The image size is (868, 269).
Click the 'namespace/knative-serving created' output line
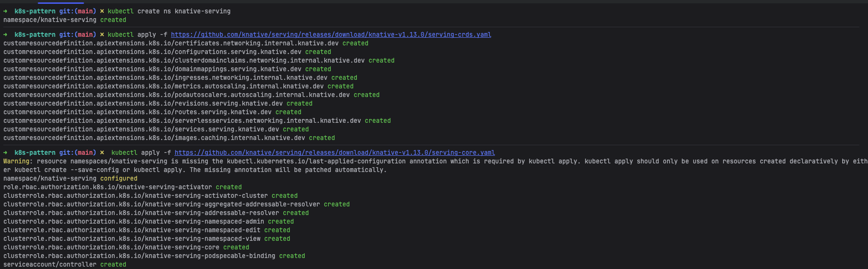pyautogui.click(x=65, y=20)
